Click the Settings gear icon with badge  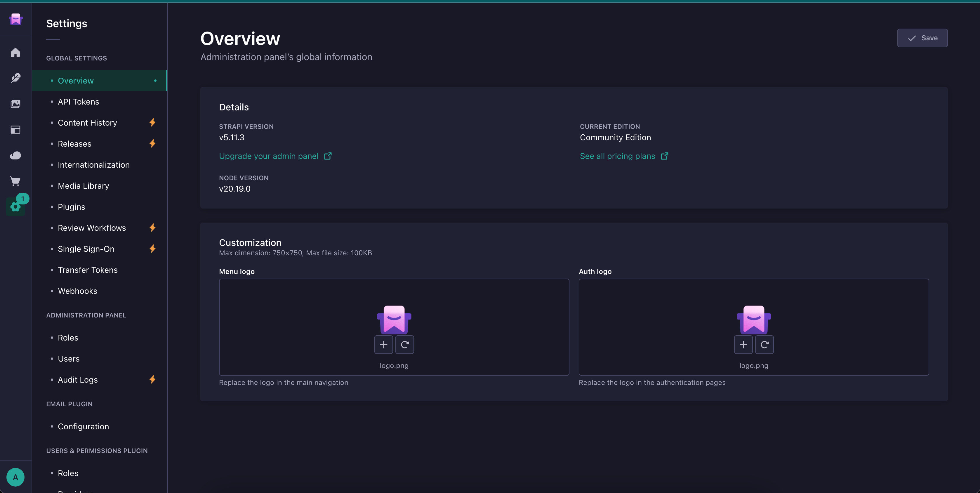coord(15,206)
